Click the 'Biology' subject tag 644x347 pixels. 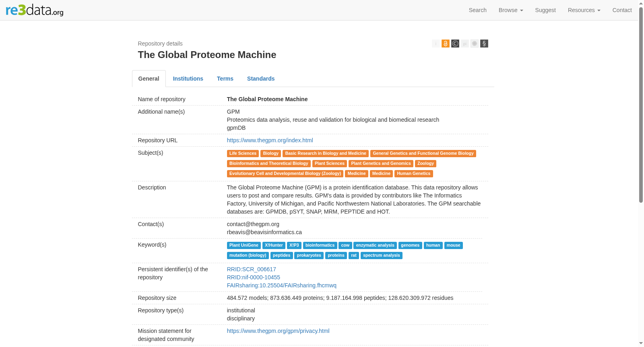tap(271, 154)
